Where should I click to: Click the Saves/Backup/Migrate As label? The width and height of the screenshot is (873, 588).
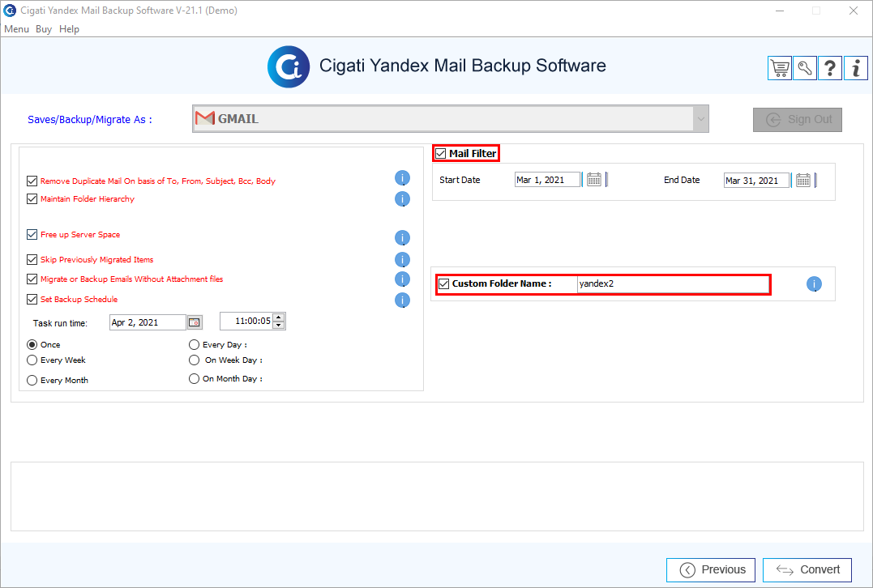[x=90, y=120]
